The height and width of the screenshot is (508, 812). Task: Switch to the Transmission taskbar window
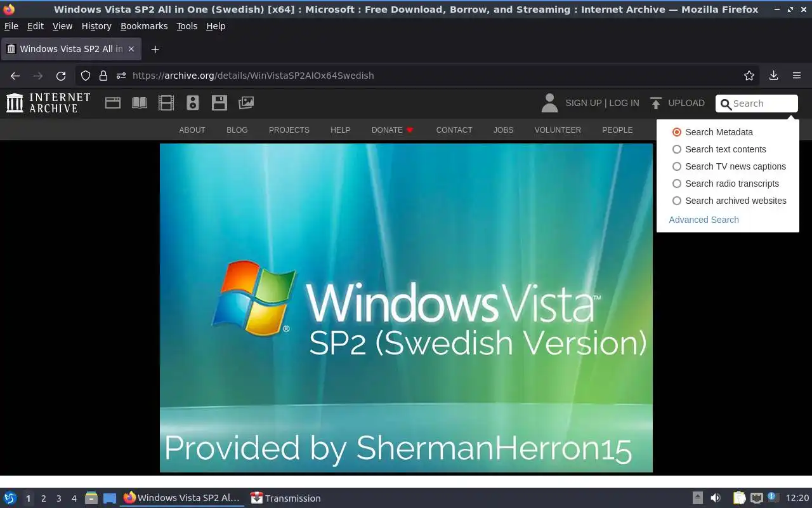pyautogui.click(x=285, y=498)
